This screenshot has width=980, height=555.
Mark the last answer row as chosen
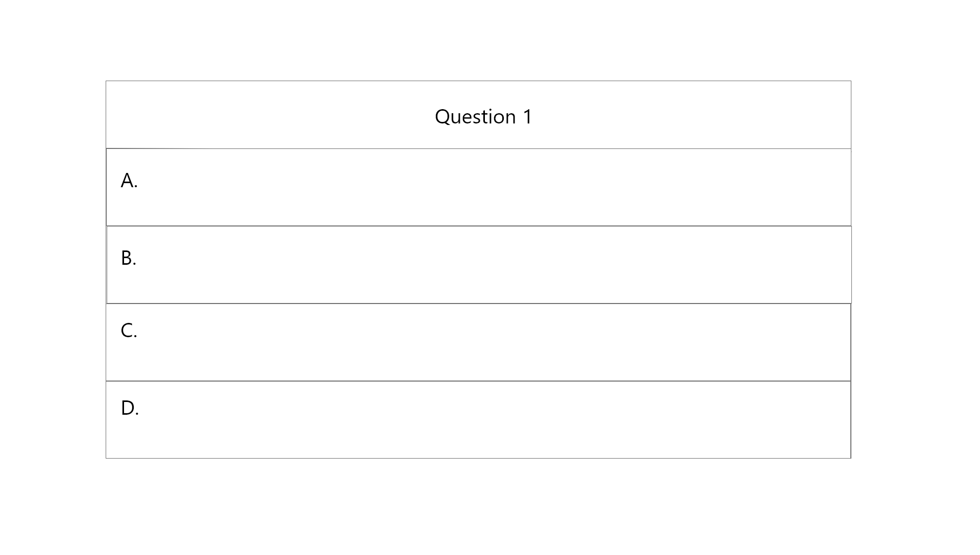click(478, 420)
